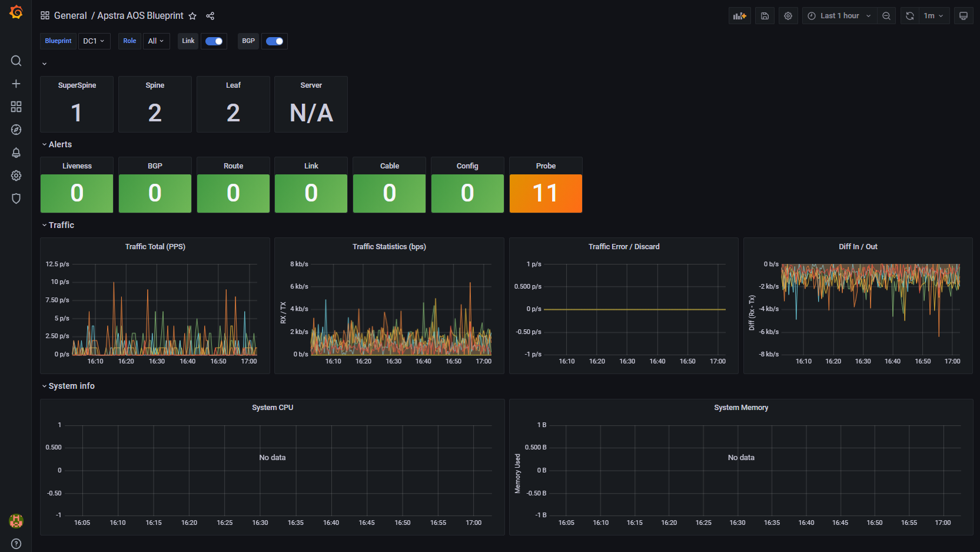Open the System CPU panel title
The width and height of the screenshot is (980, 552).
point(273,408)
